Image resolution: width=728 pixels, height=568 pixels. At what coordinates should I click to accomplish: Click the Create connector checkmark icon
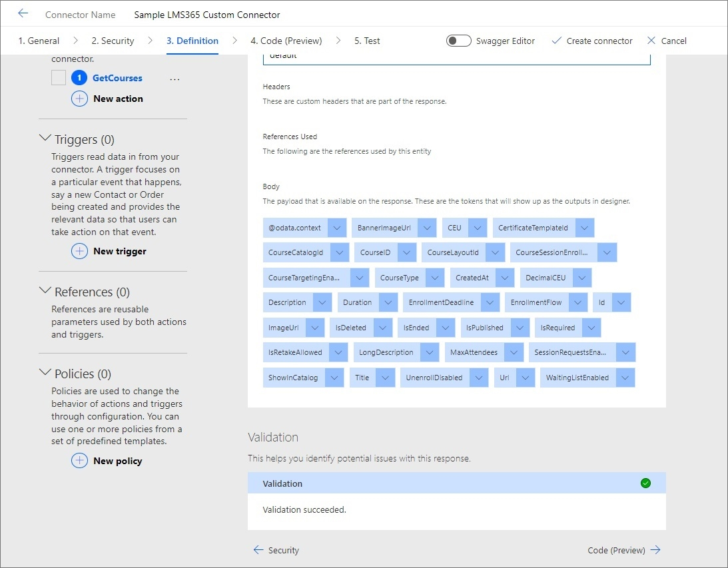click(557, 41)
